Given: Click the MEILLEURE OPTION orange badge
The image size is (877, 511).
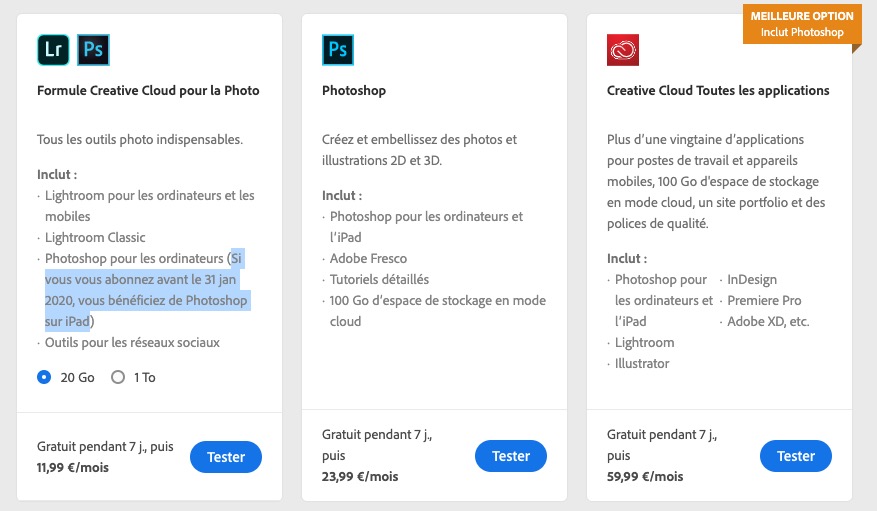Looking at the screenshot, I should click(x=802, y=24).
